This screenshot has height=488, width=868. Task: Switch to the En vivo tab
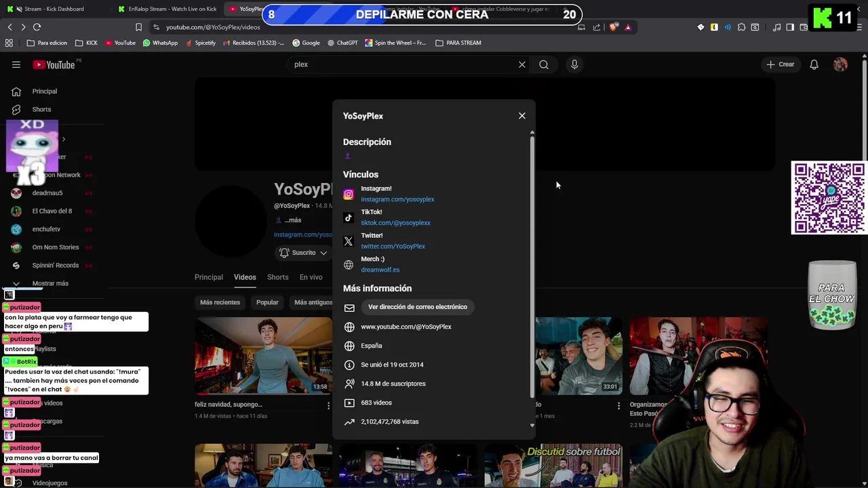click(311, 277)
